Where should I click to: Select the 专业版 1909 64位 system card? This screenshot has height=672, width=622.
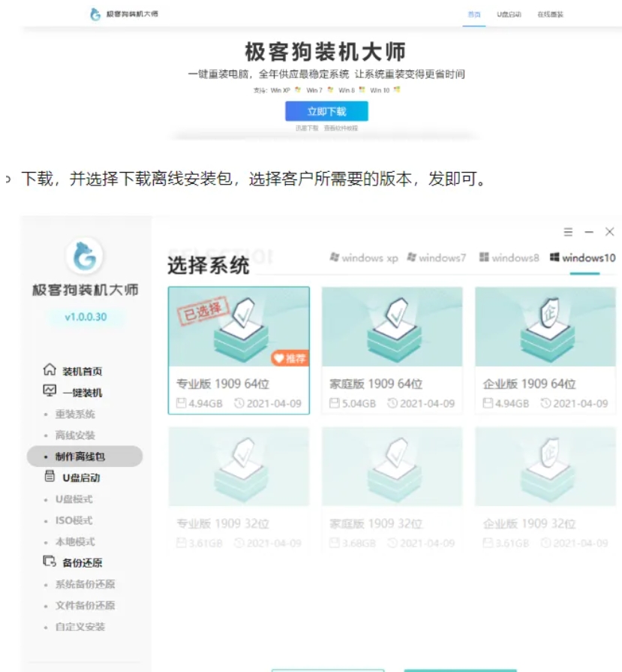(x=239, y=351)
